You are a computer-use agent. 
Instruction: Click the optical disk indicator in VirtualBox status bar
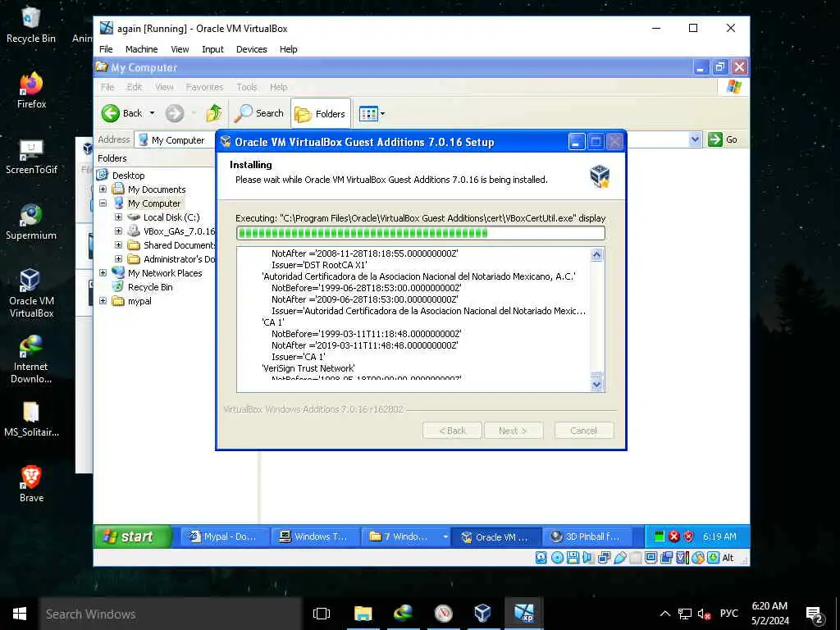click(557, 558)
